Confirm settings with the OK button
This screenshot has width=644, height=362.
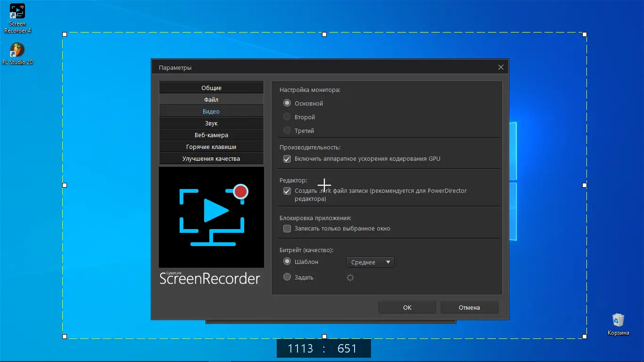[407, 307]
